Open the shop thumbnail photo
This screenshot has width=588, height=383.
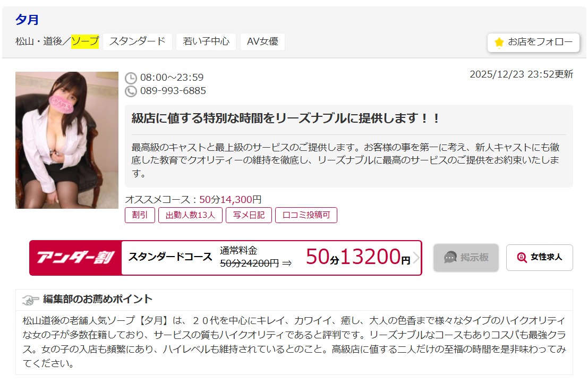67,140
